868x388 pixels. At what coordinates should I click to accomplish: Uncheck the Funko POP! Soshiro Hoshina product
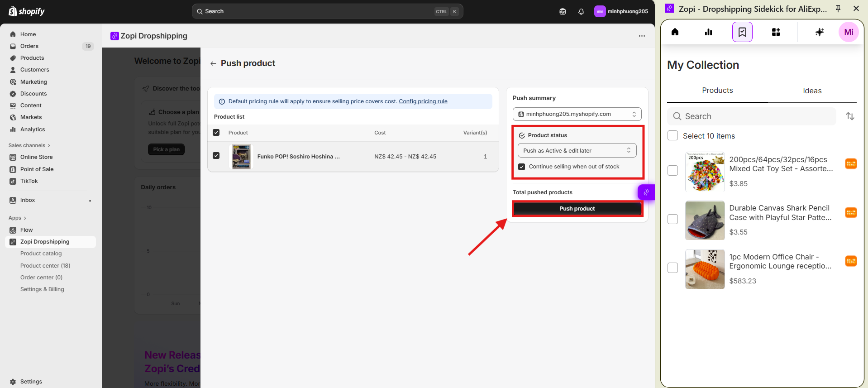tap(216, 156)
